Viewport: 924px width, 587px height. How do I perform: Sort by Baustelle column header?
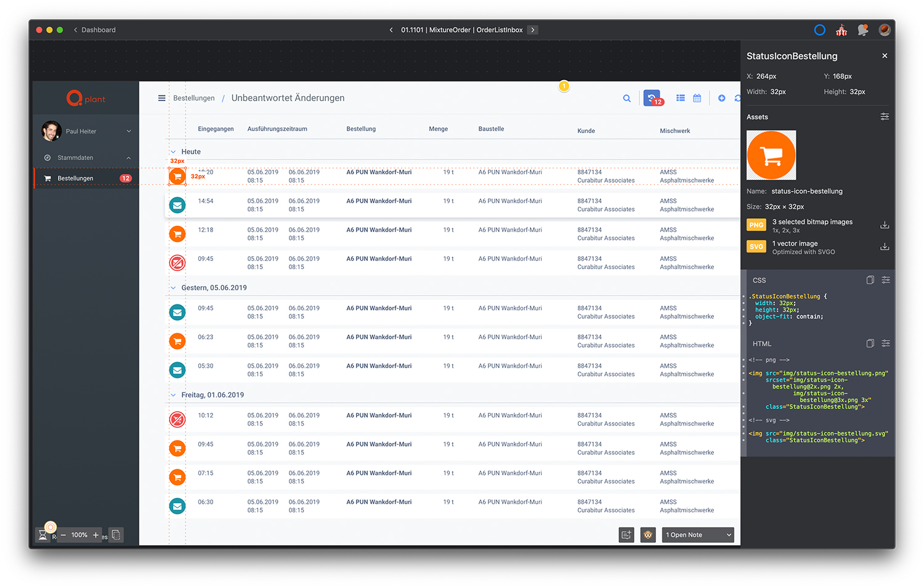(x=491, y=129)
